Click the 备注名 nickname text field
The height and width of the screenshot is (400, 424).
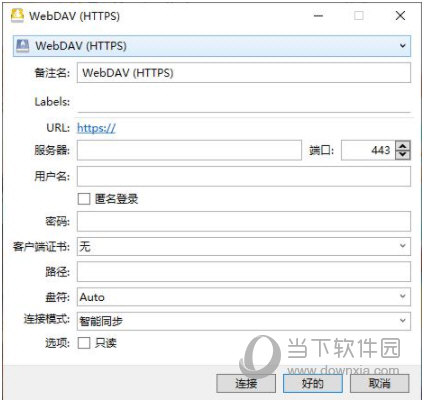tap(244, 73)
